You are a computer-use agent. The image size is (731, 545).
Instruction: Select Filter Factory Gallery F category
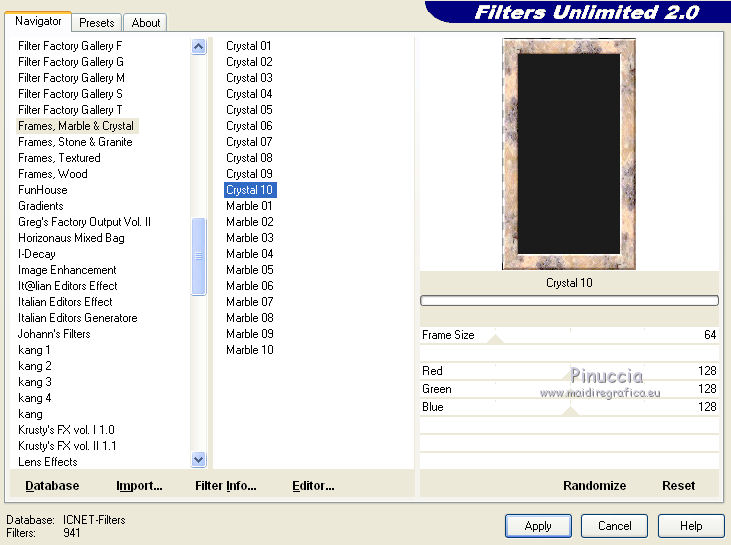point(70,46)
